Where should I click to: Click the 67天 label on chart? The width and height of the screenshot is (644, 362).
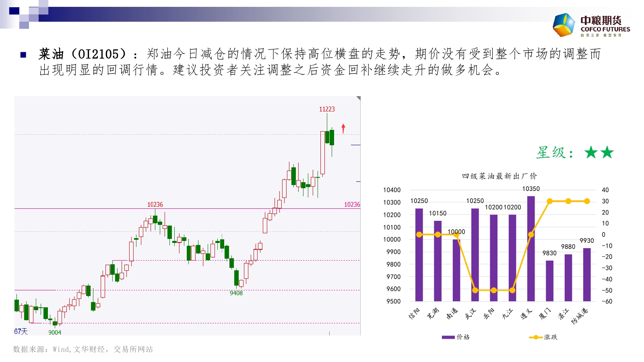tap(21, 331)
